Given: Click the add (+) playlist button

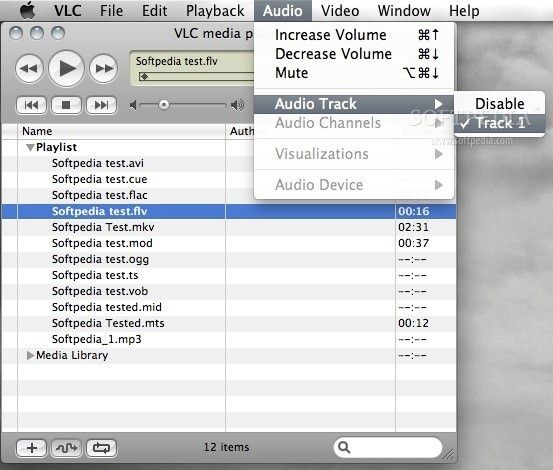Looking at the screenshot, I should click(x=31, y=448).
